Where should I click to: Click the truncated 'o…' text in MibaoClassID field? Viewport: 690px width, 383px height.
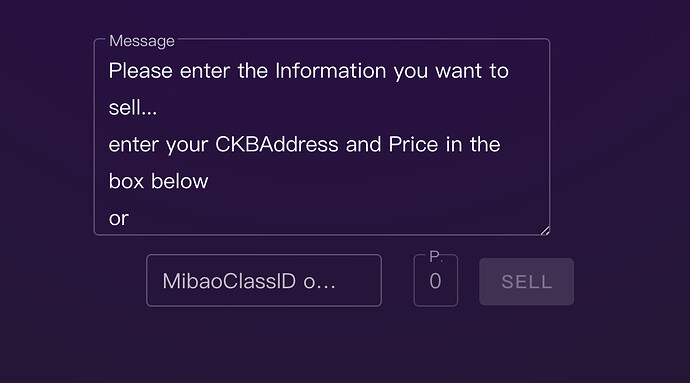(x=319, y=281)
